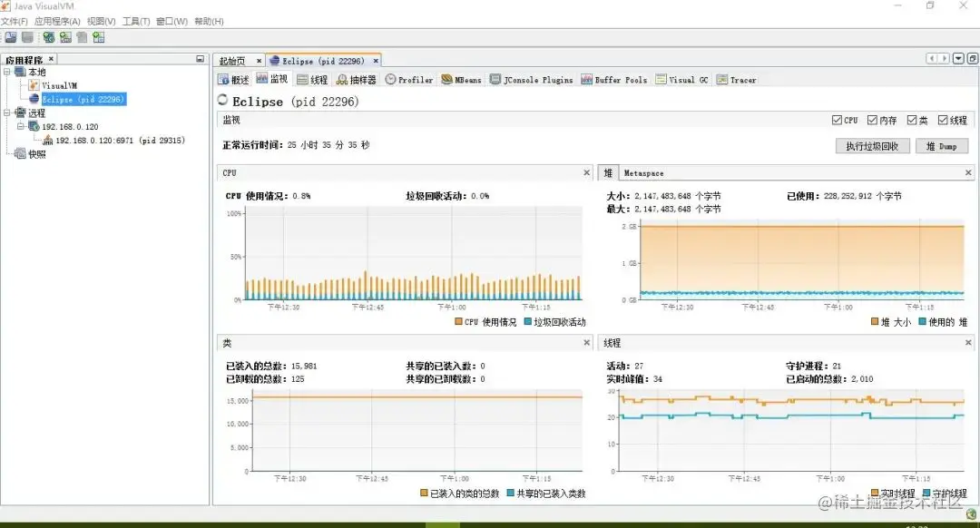The height and width of the screenshot is (528, 980).
Task: Switch to the Metaspace graph tab
Action: [x=643, y=173]
